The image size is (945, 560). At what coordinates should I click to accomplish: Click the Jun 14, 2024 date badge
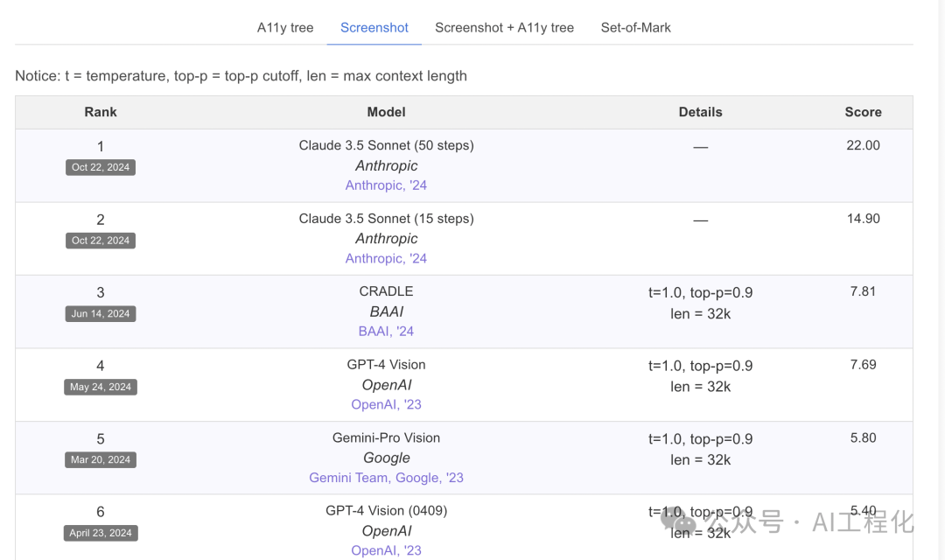coord(101,313)
